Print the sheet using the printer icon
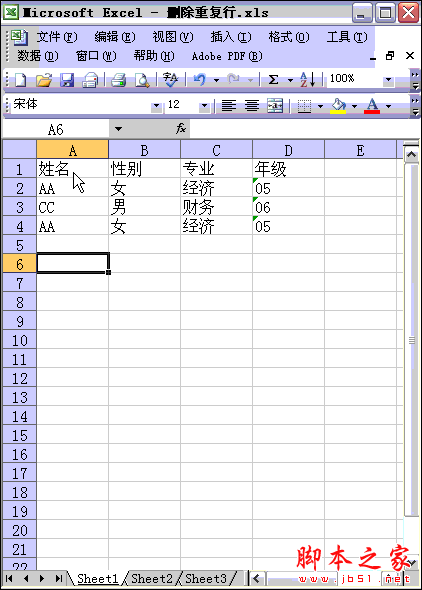Image resolution: width=422 pixels, height=590 pixels. pyautogui.click(x=118, y=80)
